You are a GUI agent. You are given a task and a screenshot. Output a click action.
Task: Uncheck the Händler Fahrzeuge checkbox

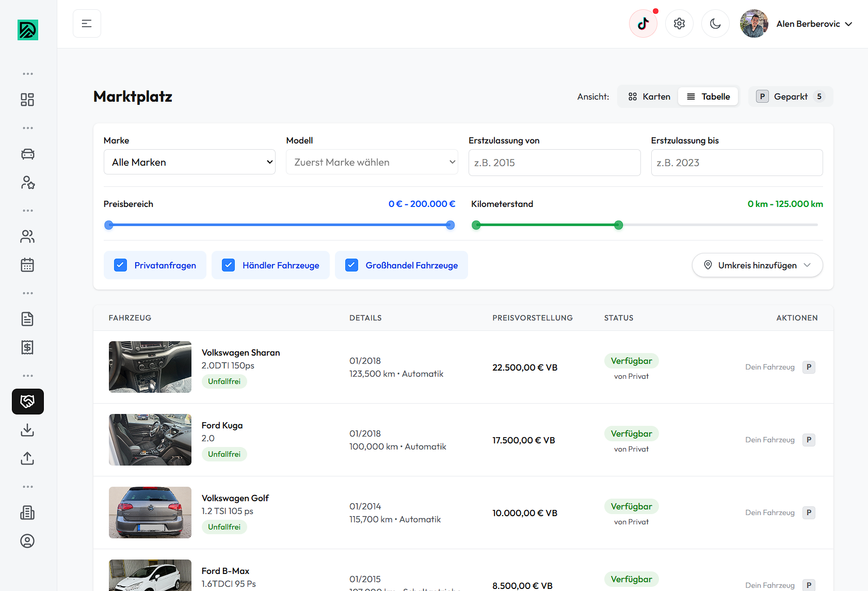[229, 265]
